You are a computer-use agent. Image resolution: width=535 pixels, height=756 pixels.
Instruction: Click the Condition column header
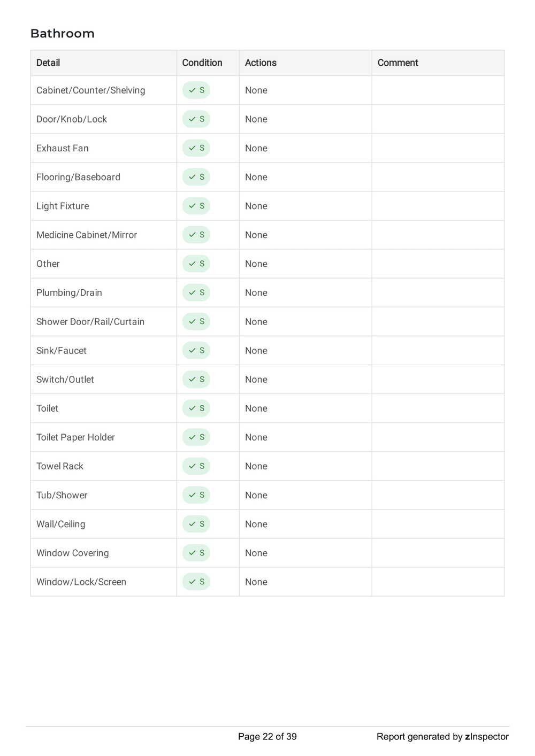click(x=202, y=63)
